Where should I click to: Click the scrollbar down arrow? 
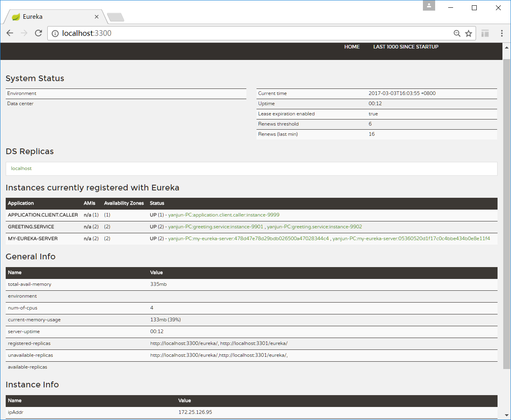[507, 415]
